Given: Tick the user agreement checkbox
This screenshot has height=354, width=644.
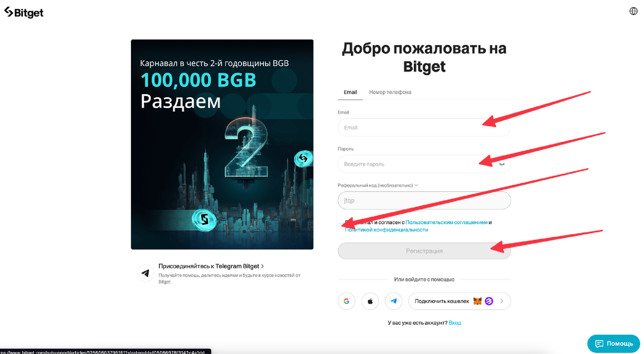Looking at the screenshot, I should (x=341, y=226).
